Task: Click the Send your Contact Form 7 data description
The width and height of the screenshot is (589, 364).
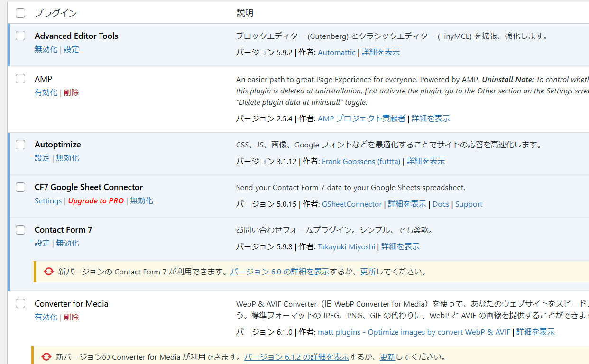Action: click(x=350, y=187)
